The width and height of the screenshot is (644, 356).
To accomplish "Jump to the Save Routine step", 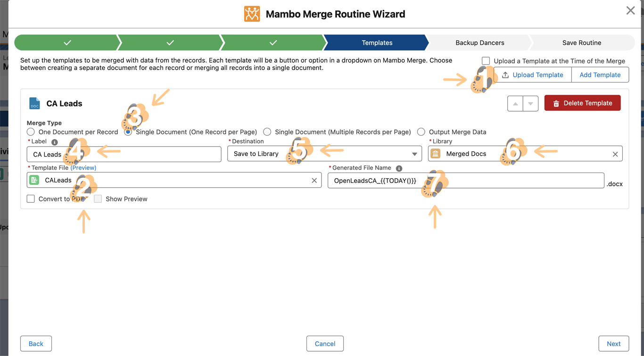I will 581,43.
